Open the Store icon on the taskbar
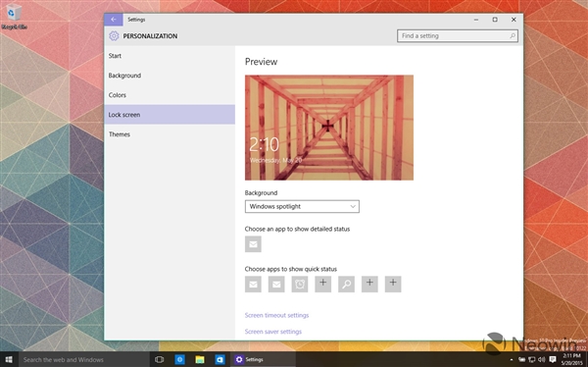Viewport: 588px width, 367px height. [220, 359]
